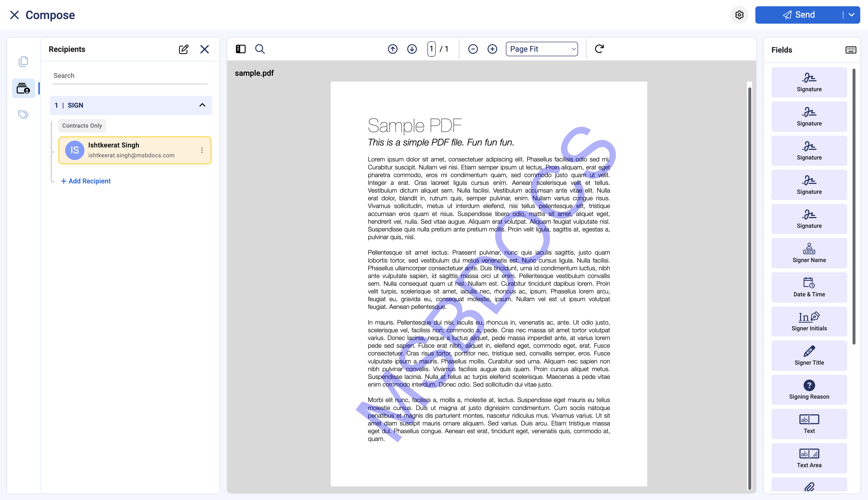Go to next page arrow
The image size is (868, 500).
412,49
